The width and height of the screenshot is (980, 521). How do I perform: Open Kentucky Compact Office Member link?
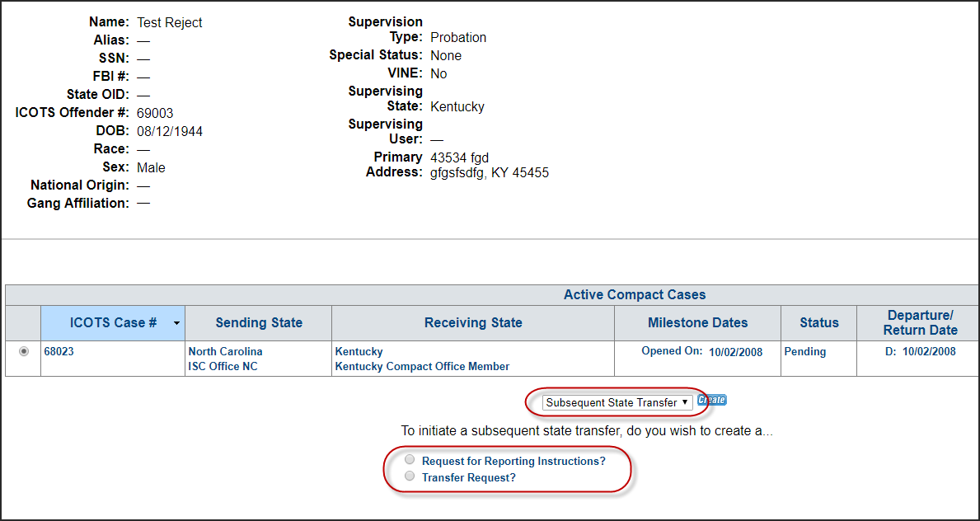click(422, 367)
